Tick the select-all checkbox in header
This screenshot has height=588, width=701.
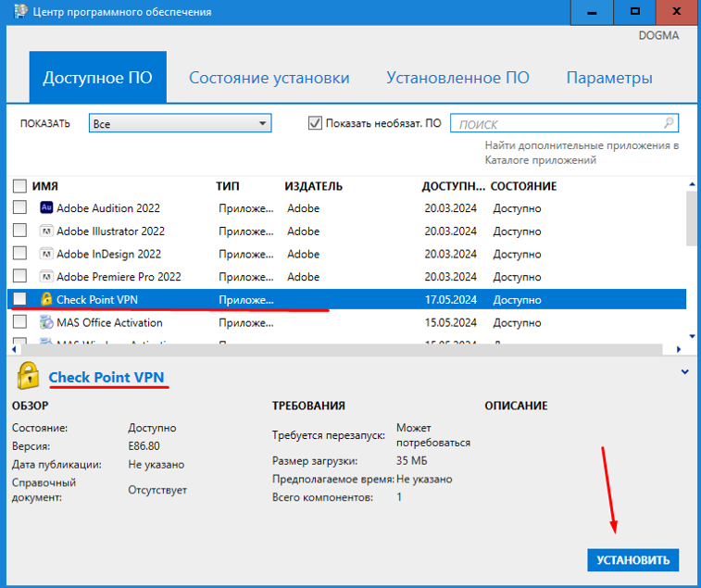(x=19, y=186)
